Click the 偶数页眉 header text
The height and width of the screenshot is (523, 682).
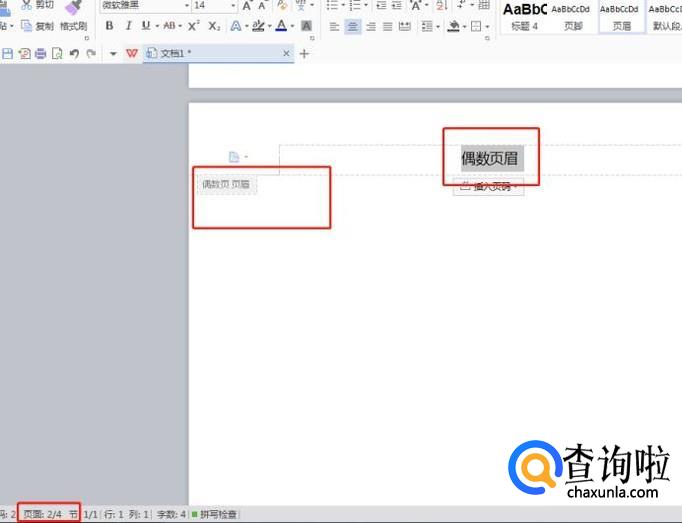click(491, 158)
